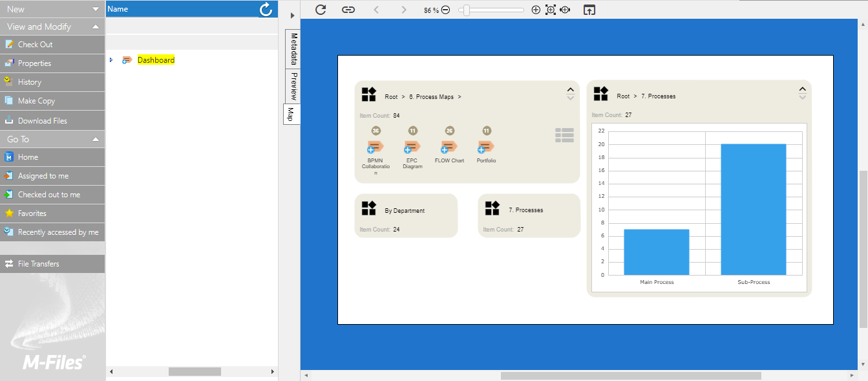868x381 pixels.
Task: Click the copy link icon in the toolbar
Action: pos(348,10)
